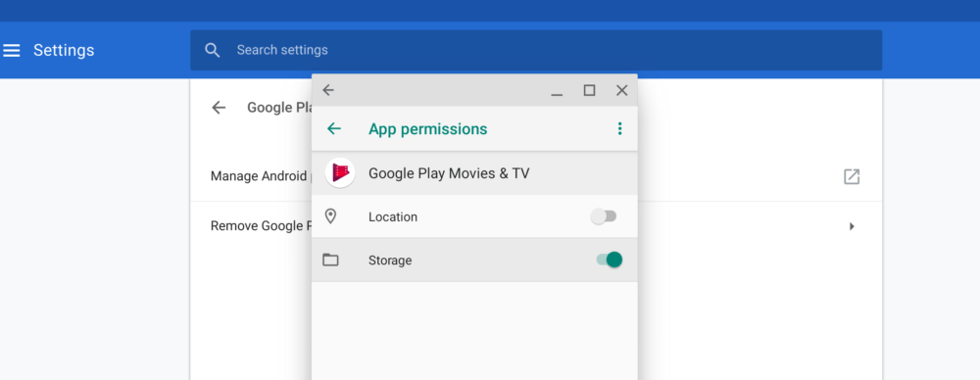Enable the Location permission toggle
The height and width of the screenshot is (380, 980).
tap(604, 216)
